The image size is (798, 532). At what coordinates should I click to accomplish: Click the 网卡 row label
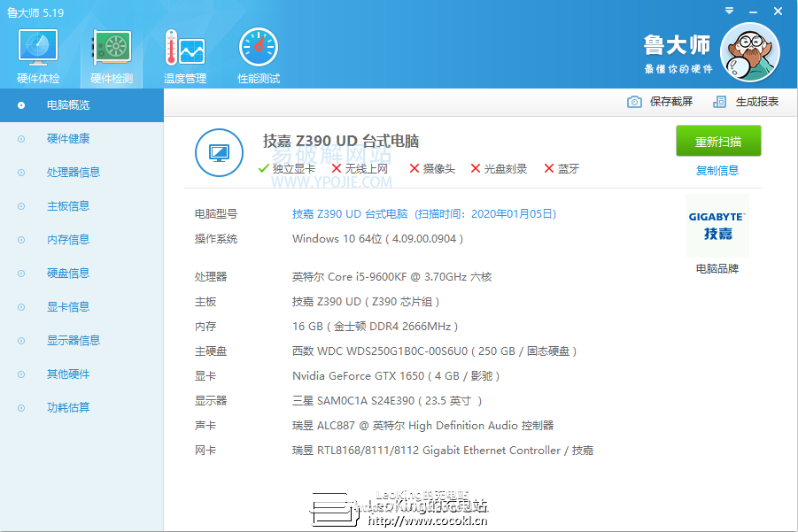point(205,451)
